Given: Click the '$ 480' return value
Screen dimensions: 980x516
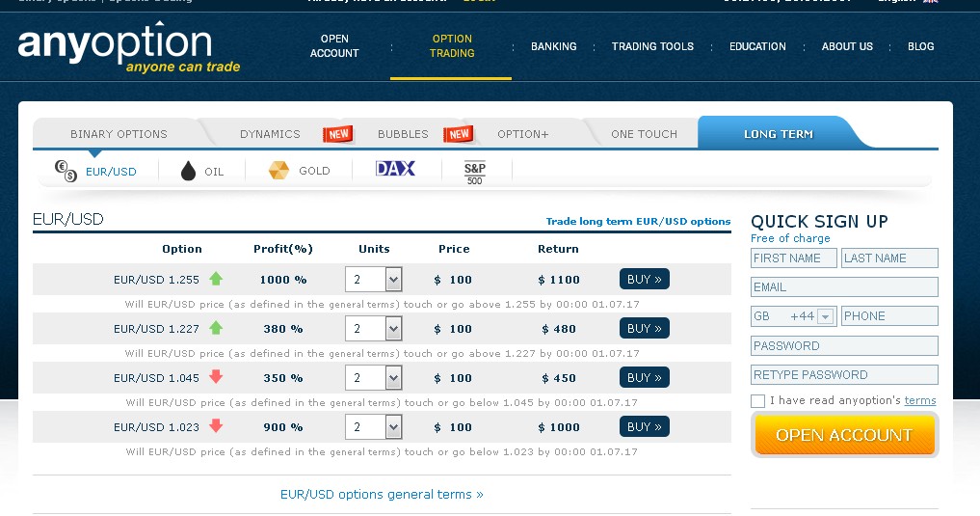Looking at the screenshot, I should pyautogui.click(x=559, y=329).
